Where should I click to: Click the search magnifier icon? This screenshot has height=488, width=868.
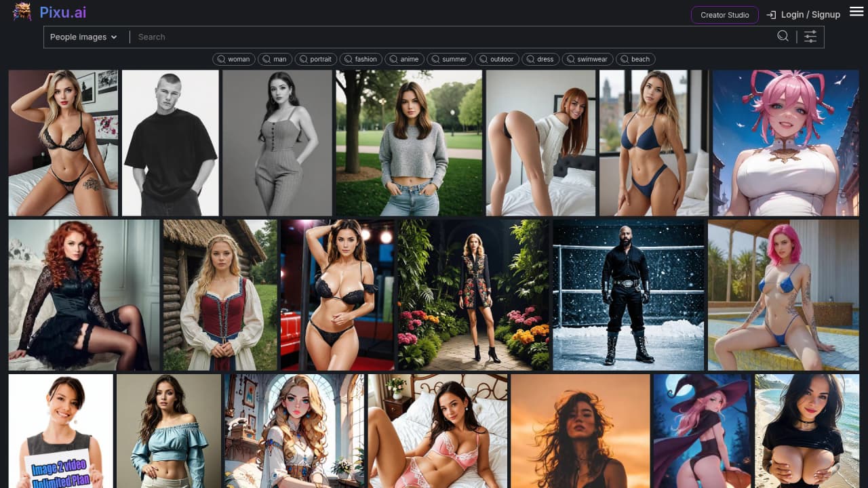[x=783, y=37]
